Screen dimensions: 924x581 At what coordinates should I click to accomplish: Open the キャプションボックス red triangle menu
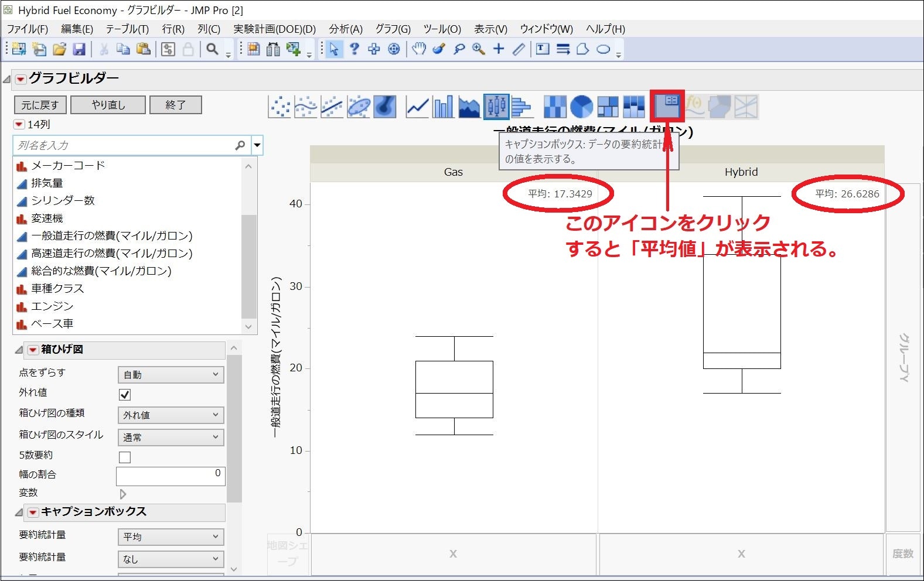pos(33,512)
